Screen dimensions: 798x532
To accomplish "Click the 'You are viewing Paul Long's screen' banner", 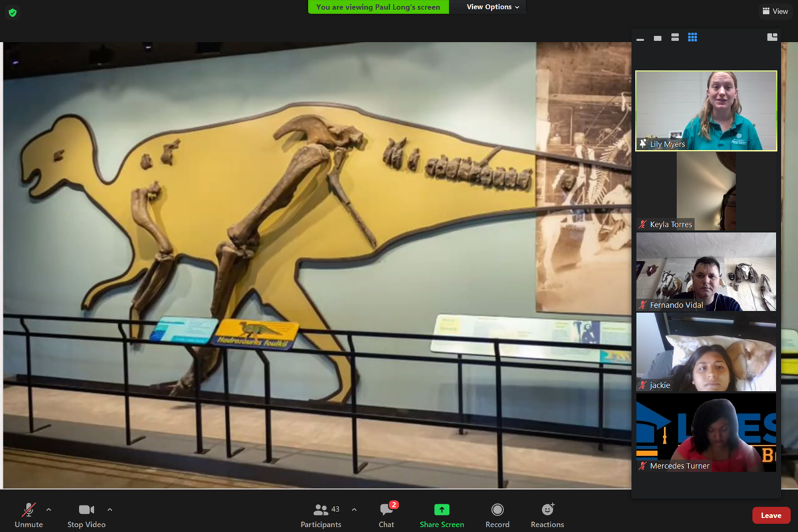I will 378,7.
